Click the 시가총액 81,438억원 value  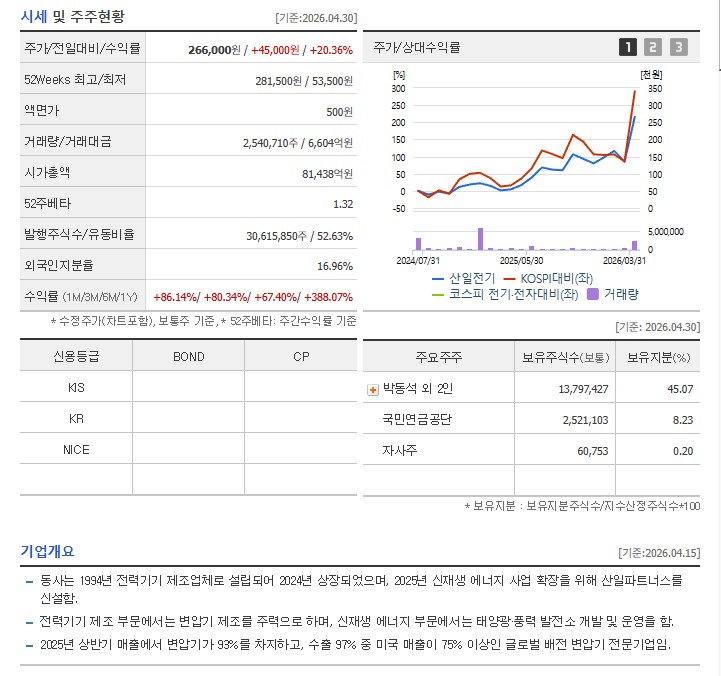(327, 174)
